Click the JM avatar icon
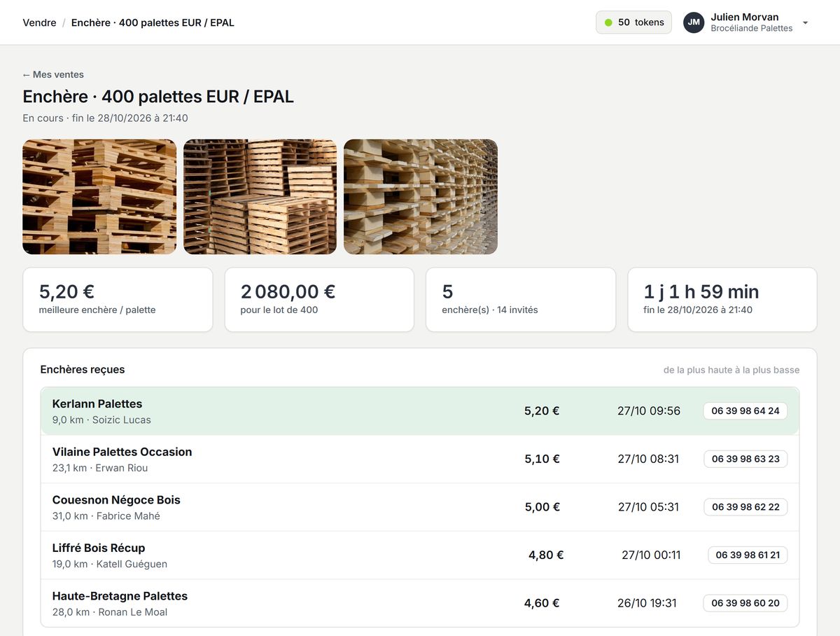 coord(694,22)
